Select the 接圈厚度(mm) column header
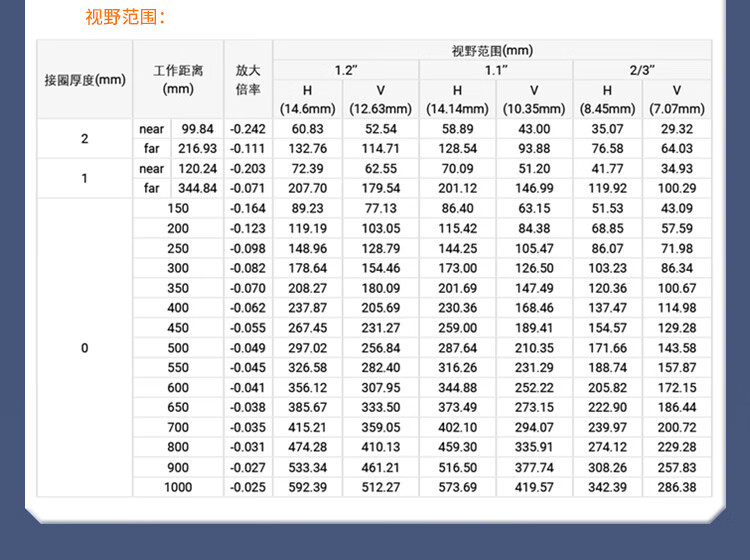The image size is (750, 560). pyautogui.click(x=85, y=80)
